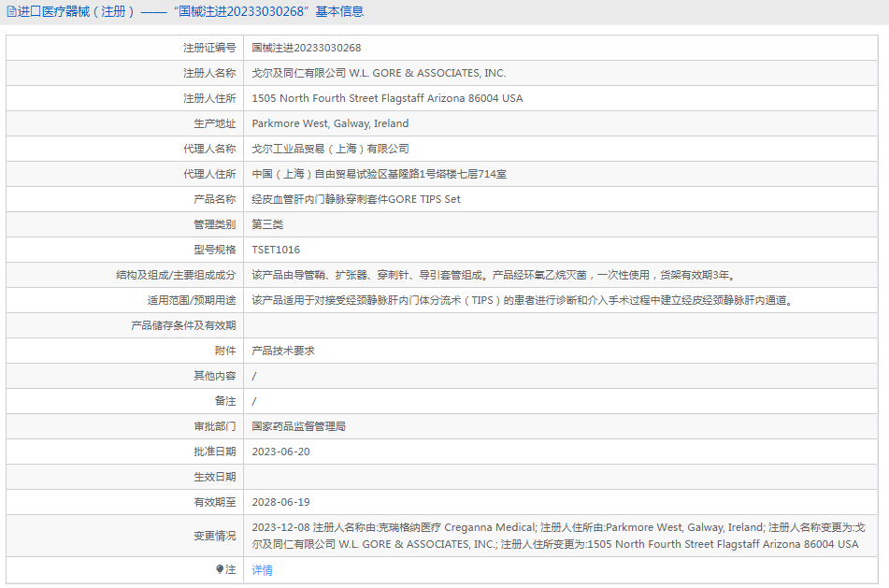The height and width of the screenshot is (588, 889).
Task: Click the 其他内容 label
Action: click(214, 376)
